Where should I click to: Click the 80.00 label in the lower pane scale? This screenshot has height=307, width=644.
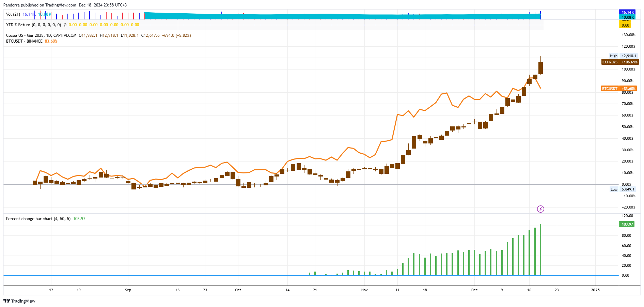point(627,236)
